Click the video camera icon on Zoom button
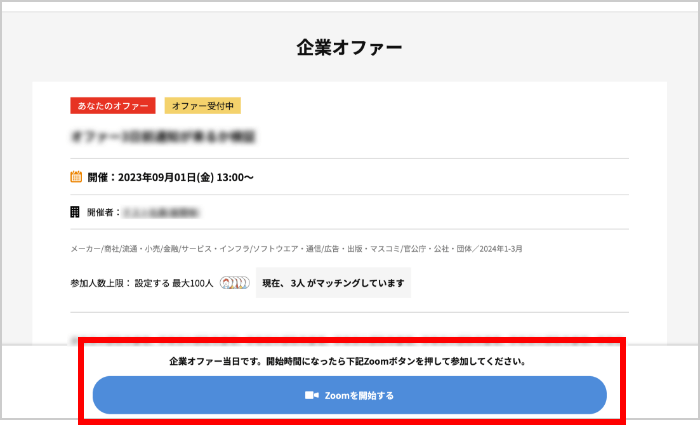This screenshot has height=425, width=700. (311, 395)
